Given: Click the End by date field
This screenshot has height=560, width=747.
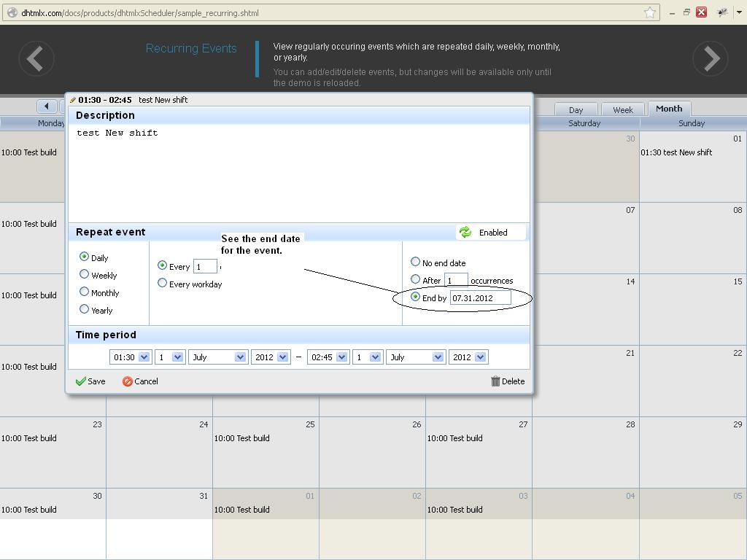Looking at the screenshot, I should (480, 298).
